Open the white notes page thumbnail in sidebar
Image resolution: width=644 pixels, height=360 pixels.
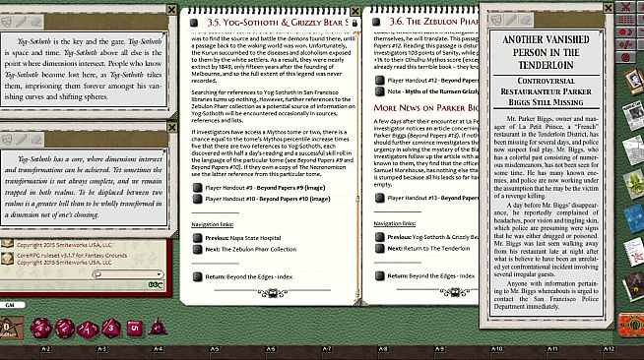tap(634, 252)
